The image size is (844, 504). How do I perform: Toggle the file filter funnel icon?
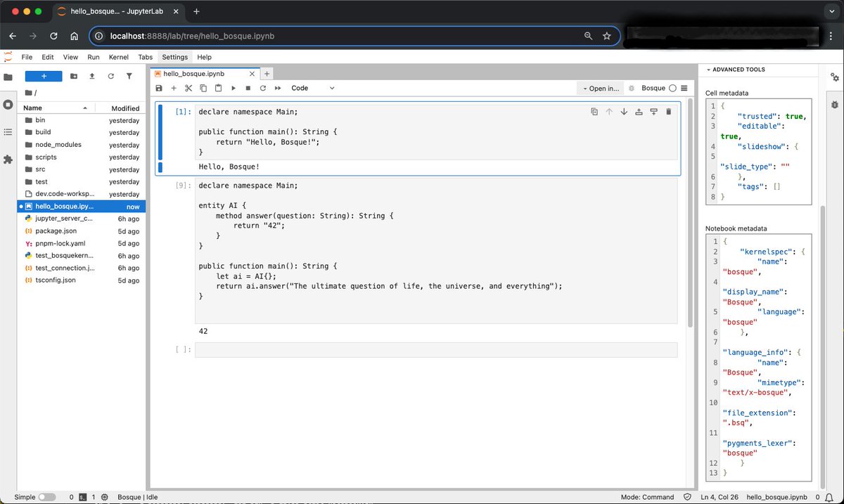129,76
